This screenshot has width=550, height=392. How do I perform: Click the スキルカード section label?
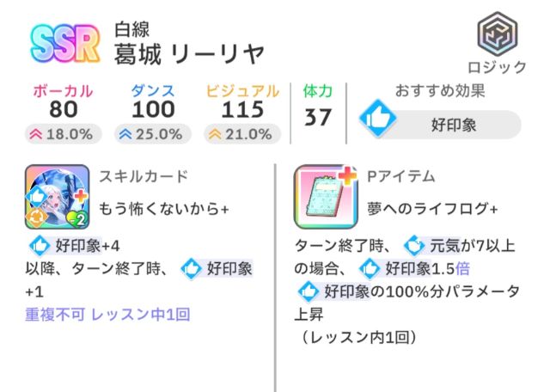[x=144, y=176]
